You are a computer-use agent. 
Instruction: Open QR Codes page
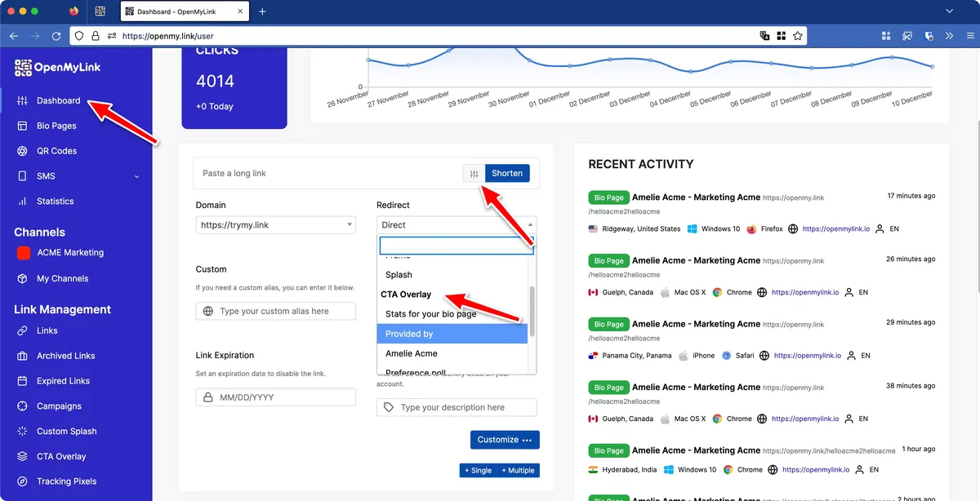pos(56,151)
